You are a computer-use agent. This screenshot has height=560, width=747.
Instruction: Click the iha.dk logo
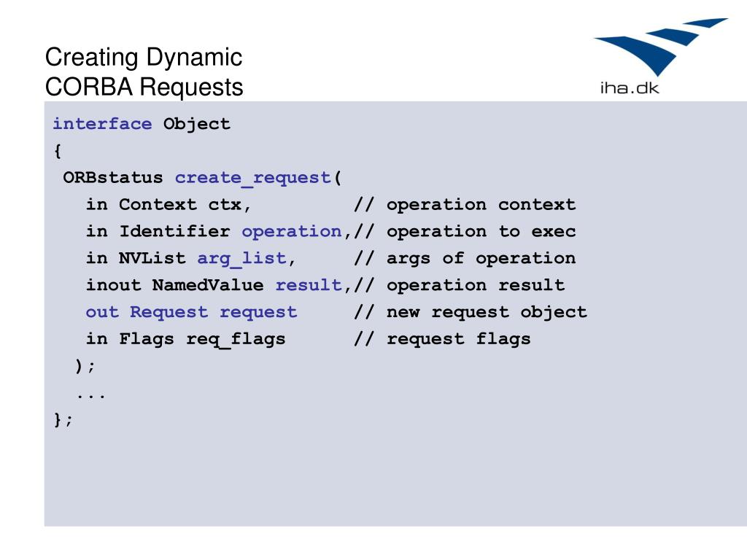click(x=660, y=56)
